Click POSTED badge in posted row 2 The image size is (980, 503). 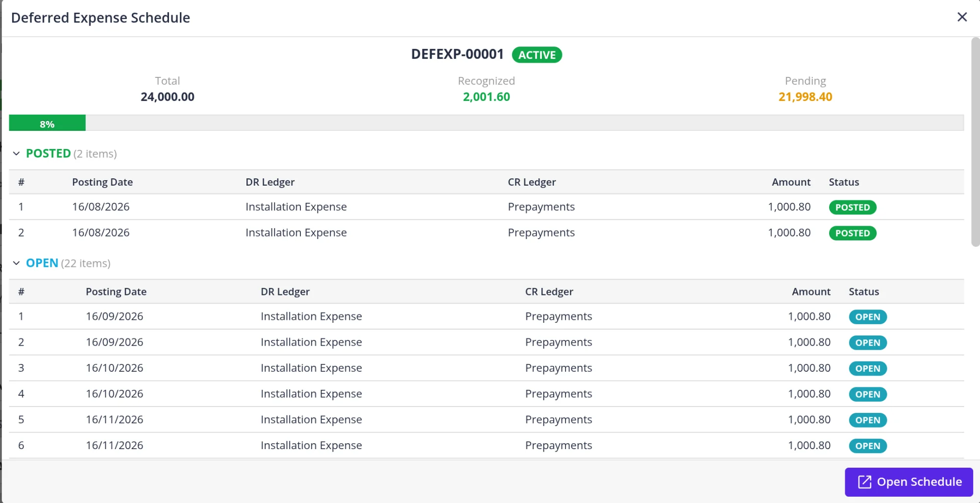[x=852, y=233]
